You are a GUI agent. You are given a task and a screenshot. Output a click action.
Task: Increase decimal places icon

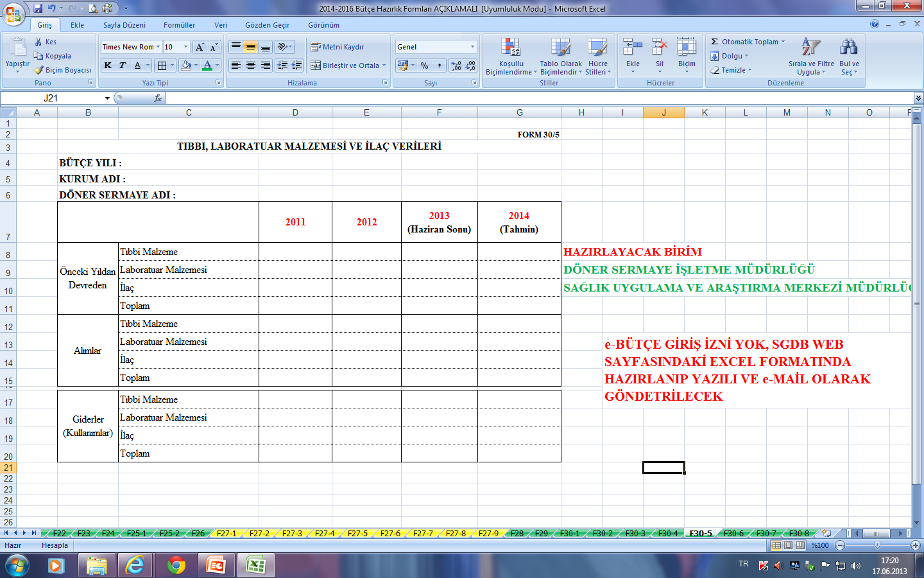pyautogui.click(x=456, y=66)
